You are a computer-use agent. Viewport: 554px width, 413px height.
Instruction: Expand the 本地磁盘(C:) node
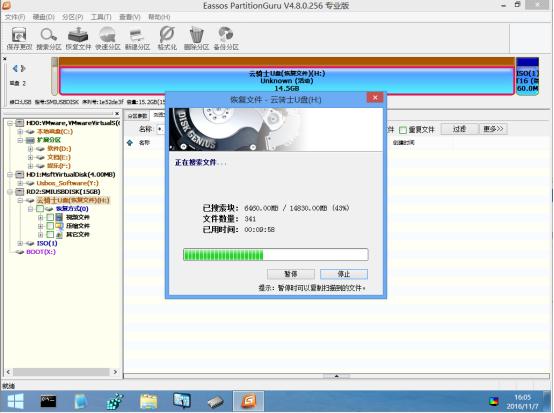[20, 132]
